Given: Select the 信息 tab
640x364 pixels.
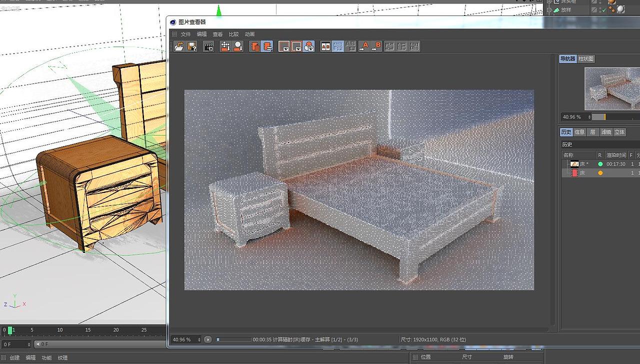Looking at the screenshot, I should [x=579, y=132].
